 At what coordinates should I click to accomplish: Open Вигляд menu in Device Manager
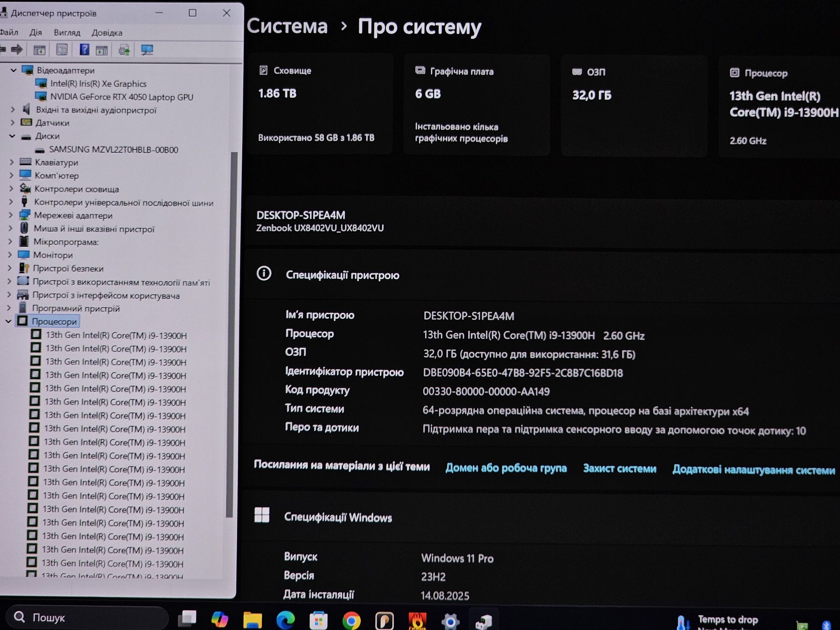(67, 32)
